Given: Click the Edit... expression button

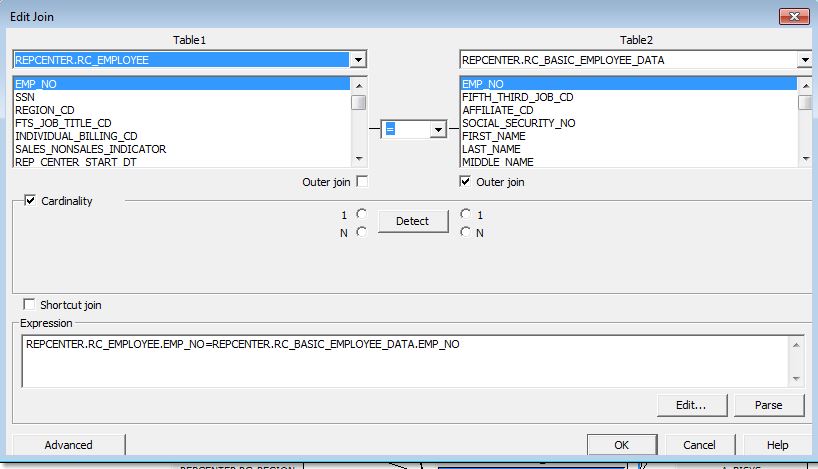Looking at the screenshot, I should (691, 405).
